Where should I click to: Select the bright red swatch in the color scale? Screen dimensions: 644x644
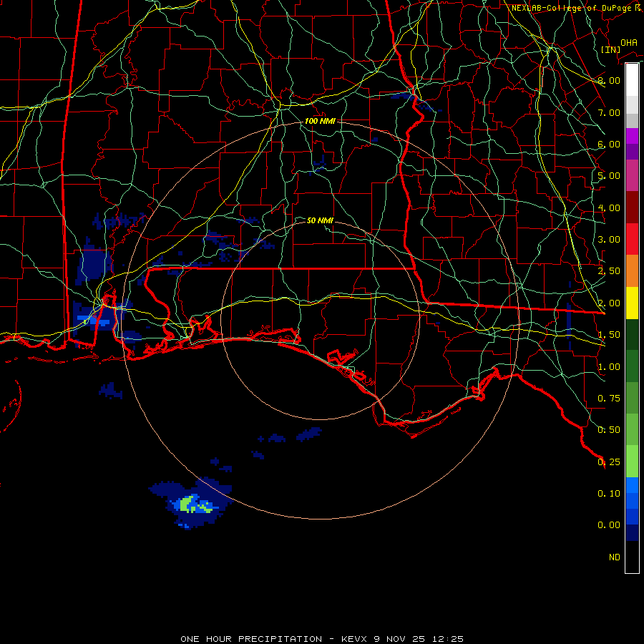[632, 239]
